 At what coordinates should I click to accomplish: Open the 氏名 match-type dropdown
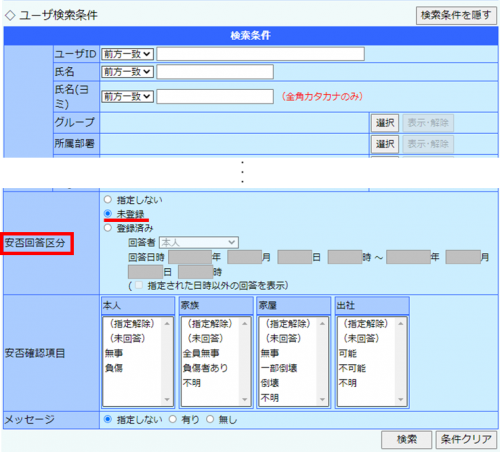click(127, 72)
